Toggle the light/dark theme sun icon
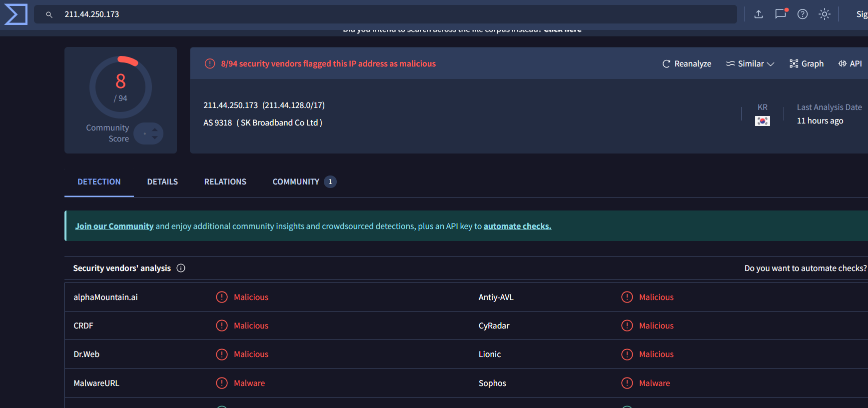868x408 pixels. coord(825,14)
